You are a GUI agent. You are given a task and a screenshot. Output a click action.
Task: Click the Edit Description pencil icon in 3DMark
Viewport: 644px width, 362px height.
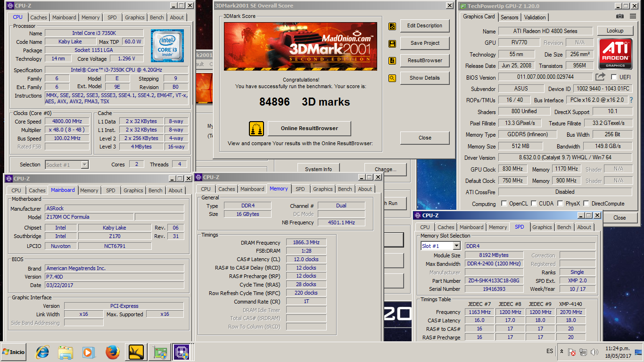pos(392,26)
